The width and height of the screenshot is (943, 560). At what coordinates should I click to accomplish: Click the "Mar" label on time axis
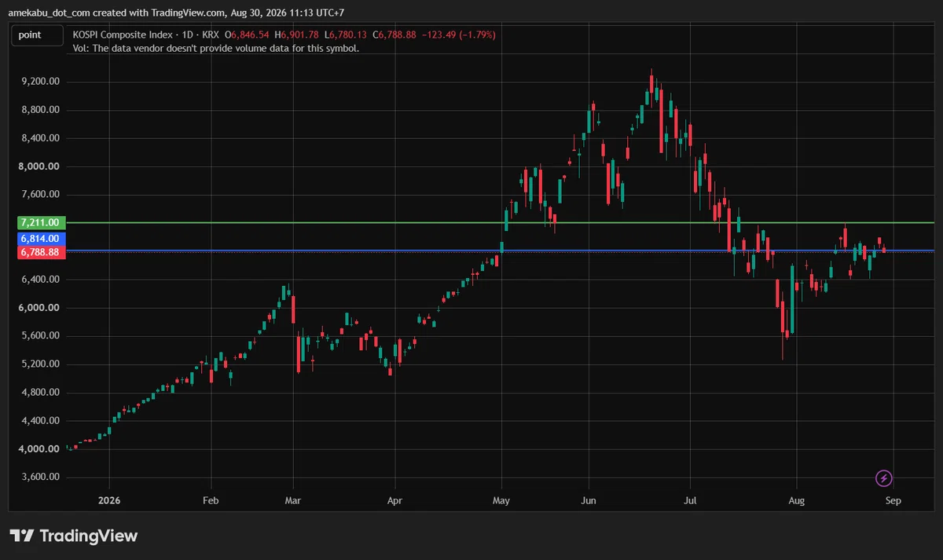292,500
